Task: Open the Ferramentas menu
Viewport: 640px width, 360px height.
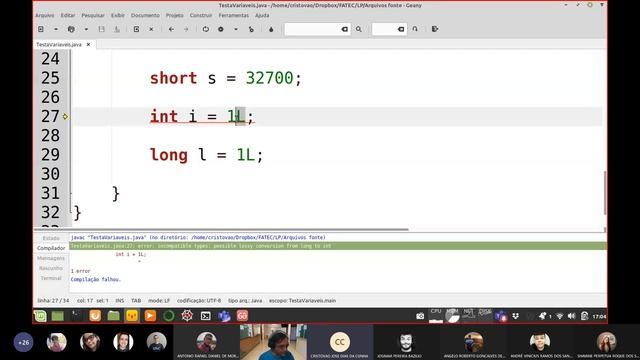Action: [233, 16]
